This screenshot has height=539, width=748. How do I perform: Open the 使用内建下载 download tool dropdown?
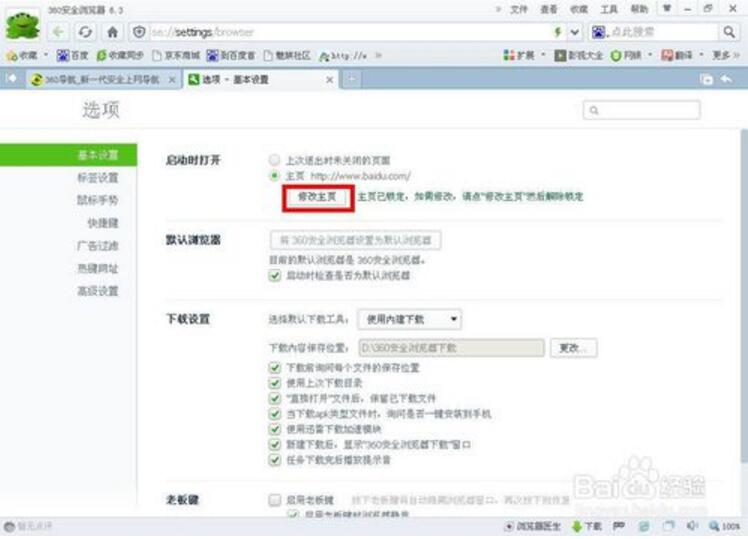pos(409,319)
